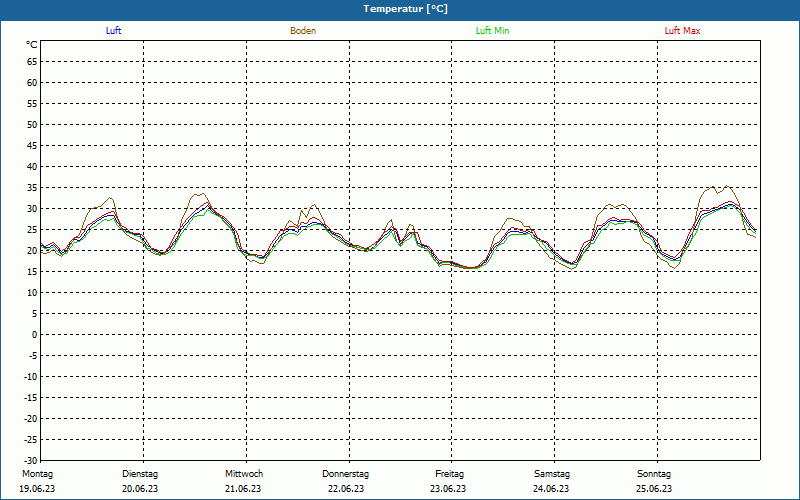Screen dimensions: 800x500
Task: Click the date 25.06.23
Action: pos(654,489)
